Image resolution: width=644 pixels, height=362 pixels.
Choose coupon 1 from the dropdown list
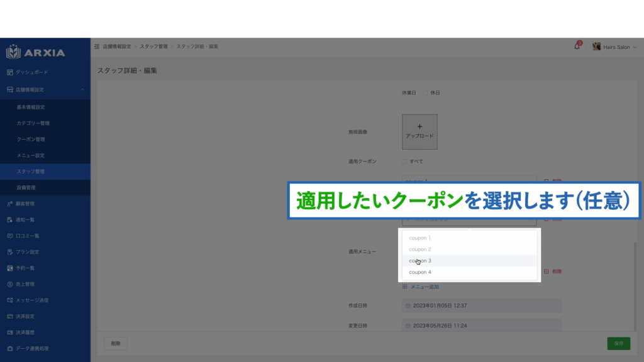tap(469, 238)
